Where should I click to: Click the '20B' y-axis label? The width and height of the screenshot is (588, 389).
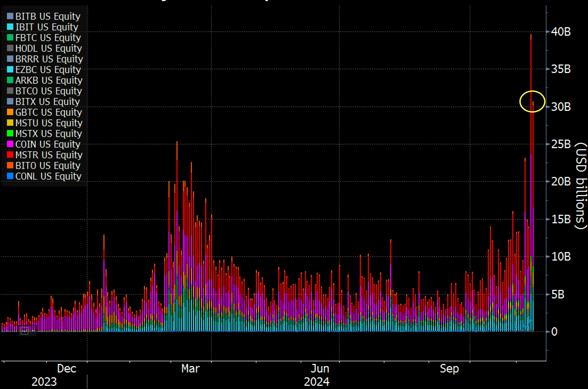pos(561,181)
